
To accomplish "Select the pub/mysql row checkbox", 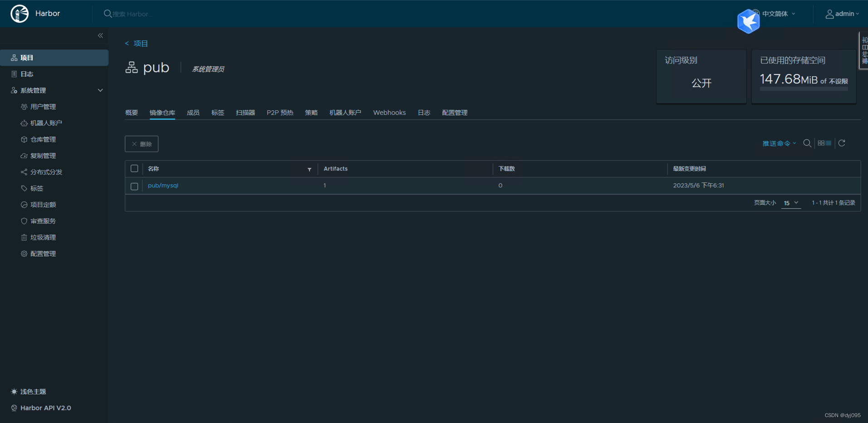I will point(134,186).
